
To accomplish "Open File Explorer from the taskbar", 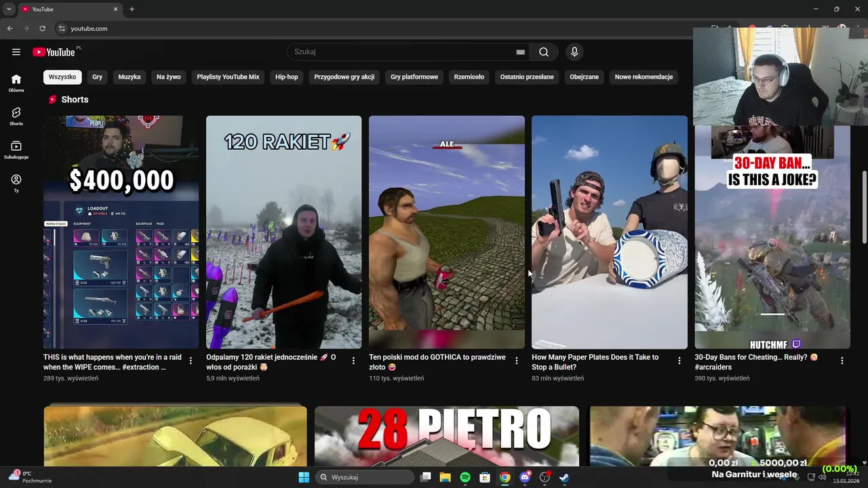I will point(445,477).
